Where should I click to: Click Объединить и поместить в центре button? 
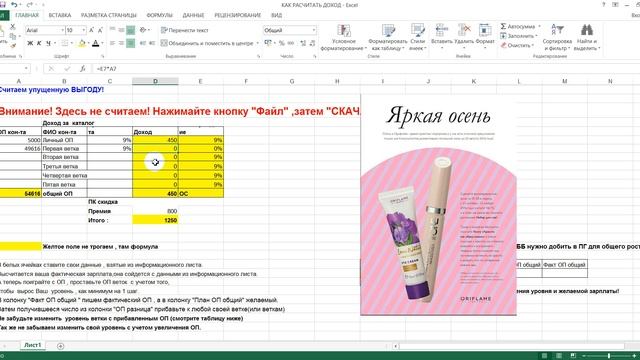coord(207,43)
